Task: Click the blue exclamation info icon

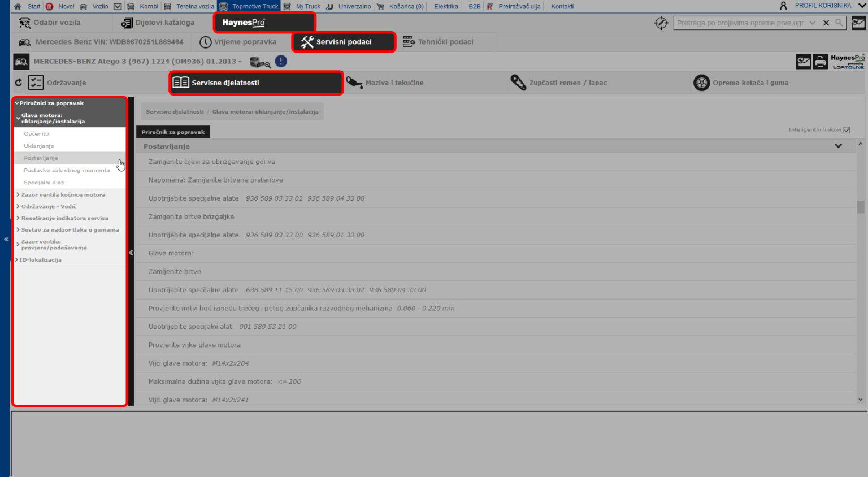Action: 281,61
